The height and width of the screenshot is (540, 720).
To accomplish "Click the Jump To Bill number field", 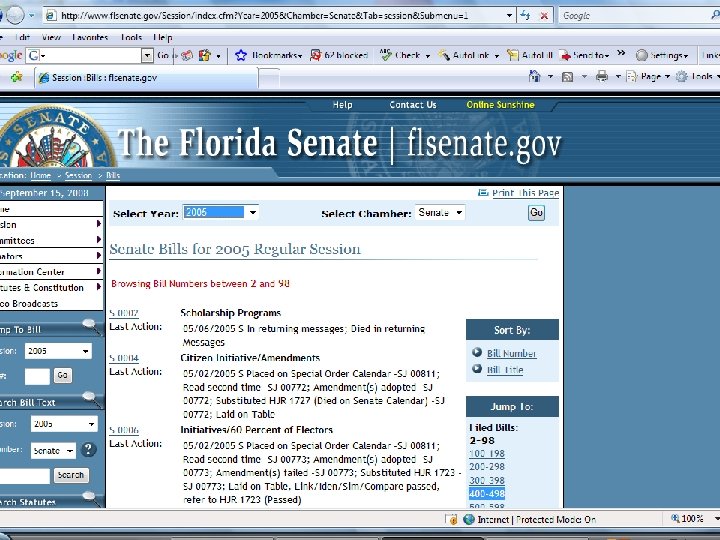I will tap(37, 376).
